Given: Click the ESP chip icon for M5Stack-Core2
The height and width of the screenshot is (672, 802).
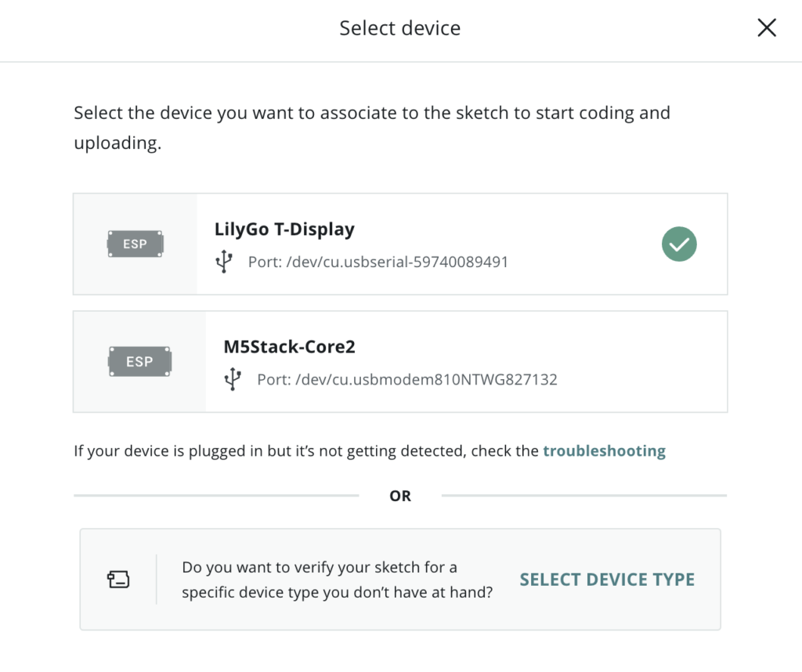Looking at the screenshot, I should [139, 362].
